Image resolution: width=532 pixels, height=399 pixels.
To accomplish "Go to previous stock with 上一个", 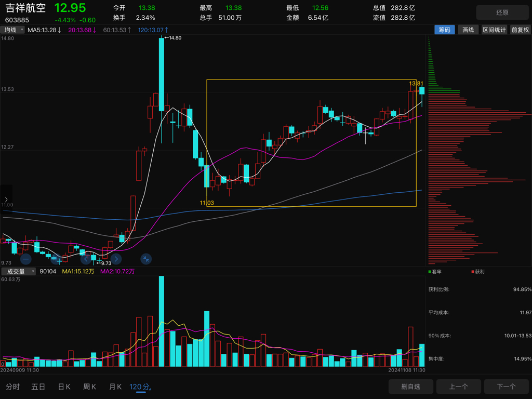I will pyautogui.click(x=459, y=387).
